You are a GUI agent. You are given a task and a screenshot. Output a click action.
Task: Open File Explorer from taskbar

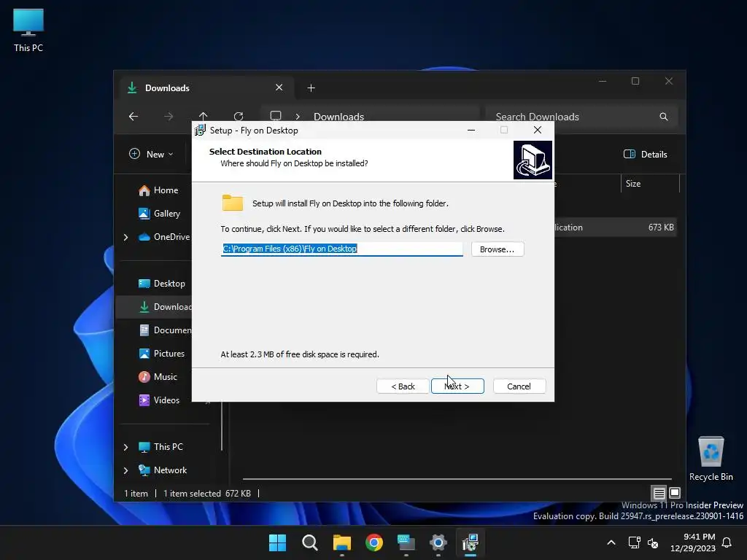(341, 542)
